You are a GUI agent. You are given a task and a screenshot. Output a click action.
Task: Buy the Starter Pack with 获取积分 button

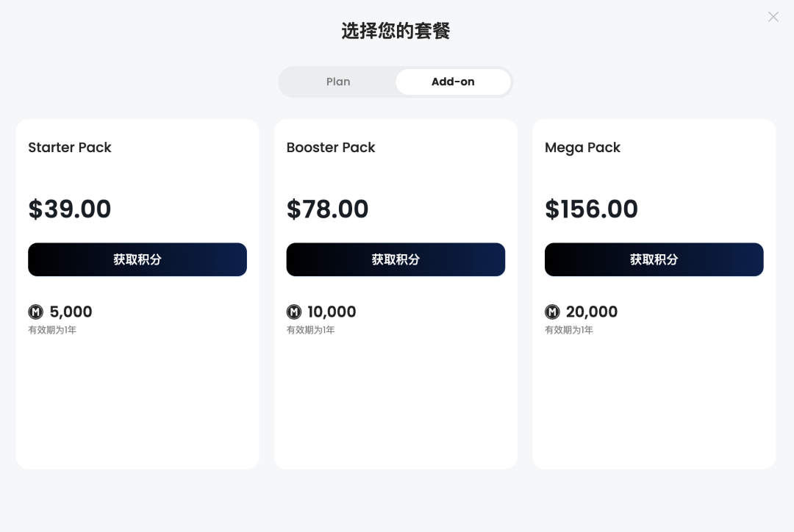pos(137,259)
